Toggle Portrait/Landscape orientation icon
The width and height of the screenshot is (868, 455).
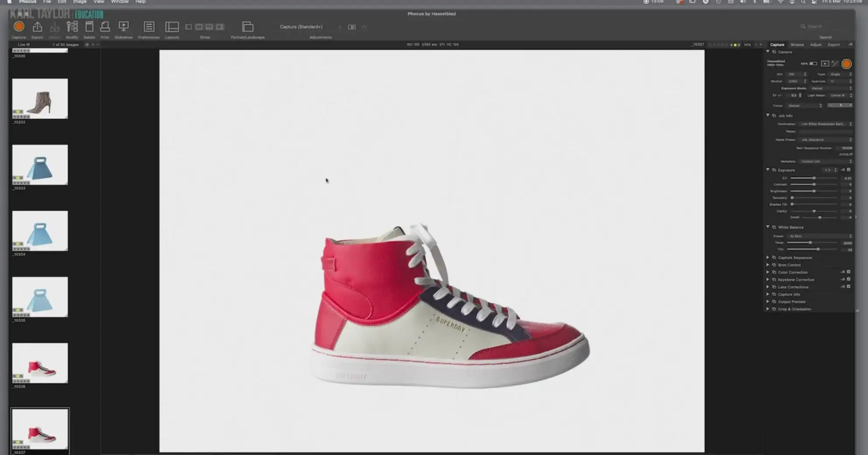coord(248,27)
